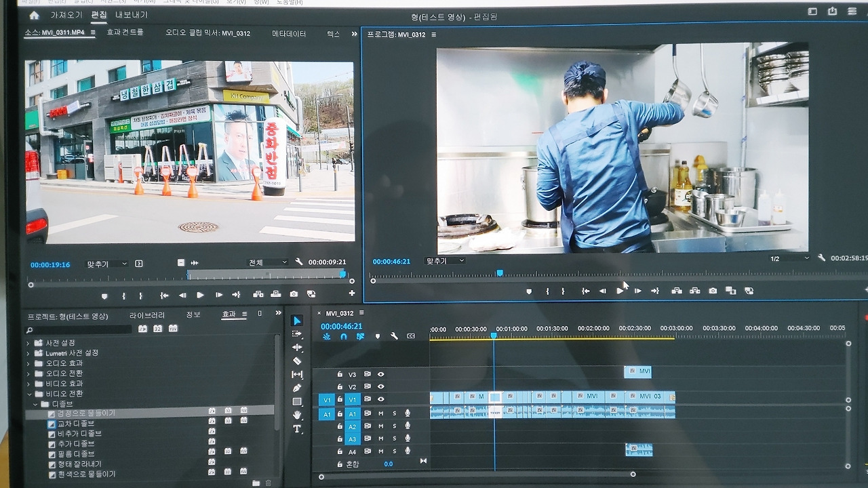This screenshot has width=868, height=488.
Task: Click the timeline wrench settings icon
Action: [x=394, y=336]
